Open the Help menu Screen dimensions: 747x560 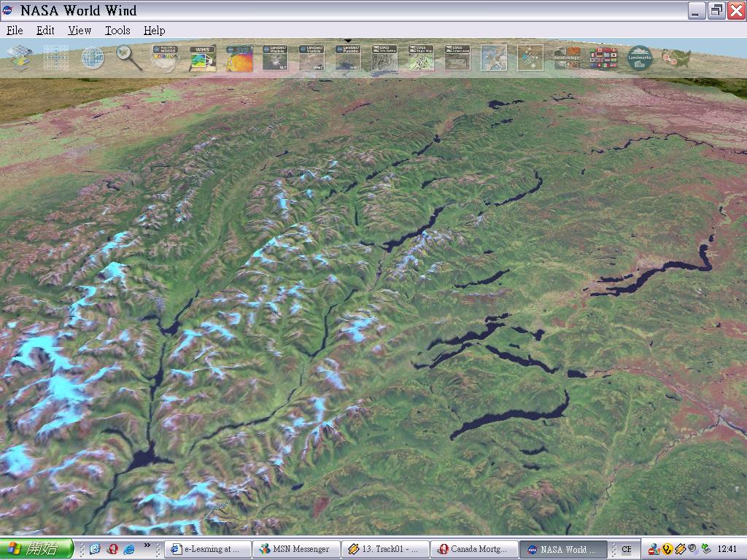[155, 31]
